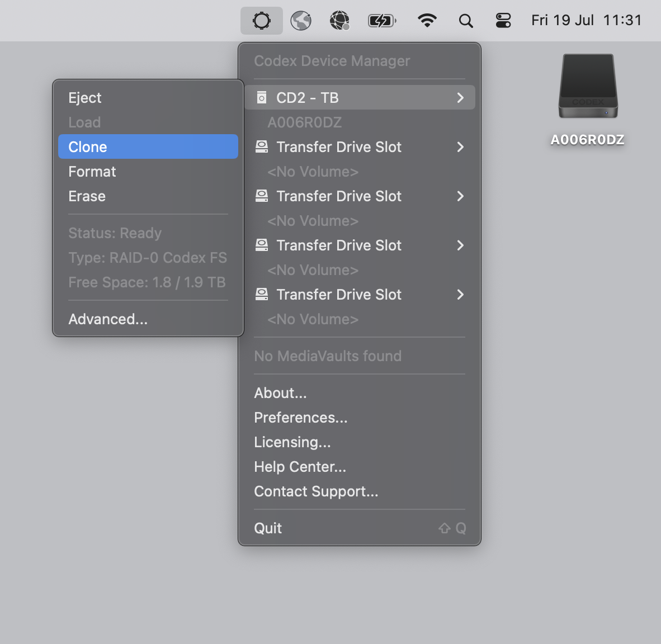This screenshot has width=661, height=644.
Task: Open Help Center... in Codex menu
Action: click(360, 467)
